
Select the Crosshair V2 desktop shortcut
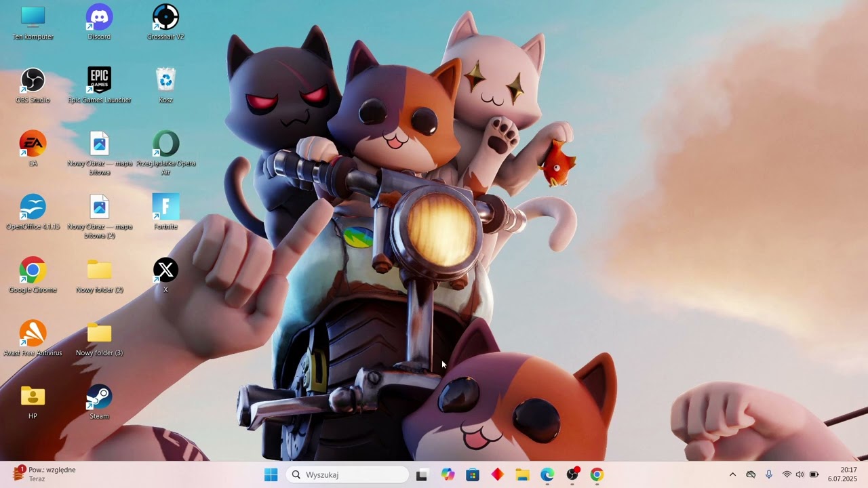click(x=165, y=22)
